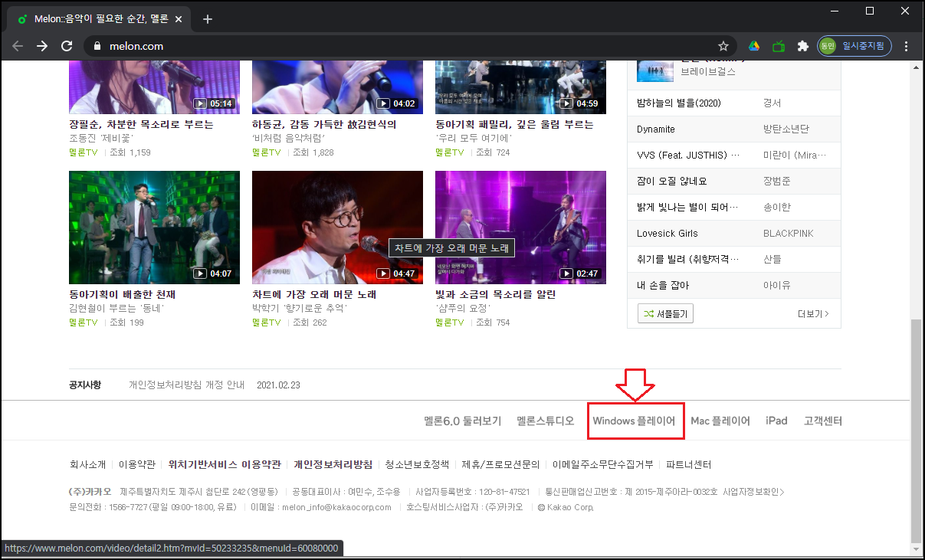The width and height of the screenshot is (925, 560).
Task: Play the 04:47 video thumbnail
Action: point(337,228)
